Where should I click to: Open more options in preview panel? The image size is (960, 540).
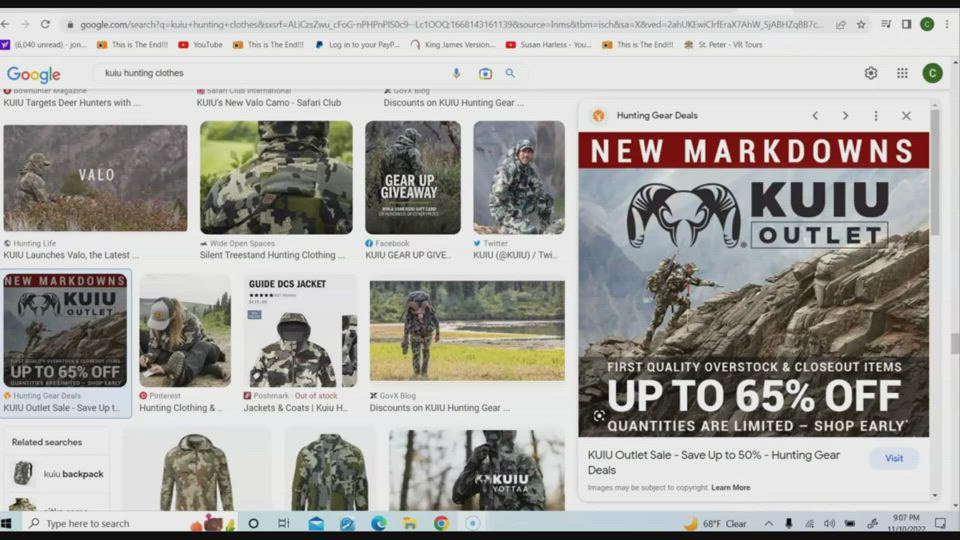coord(876,116)
